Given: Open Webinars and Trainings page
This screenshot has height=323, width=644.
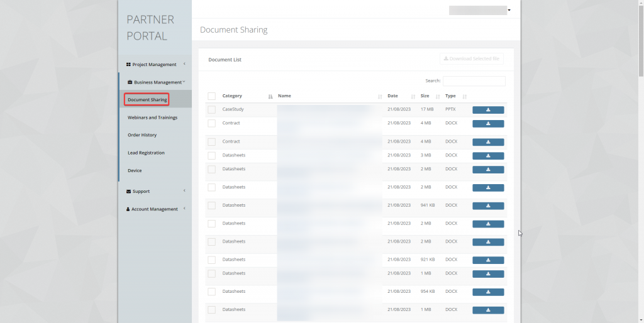Looking at the screenshot, I should click(x=152, y=118).
